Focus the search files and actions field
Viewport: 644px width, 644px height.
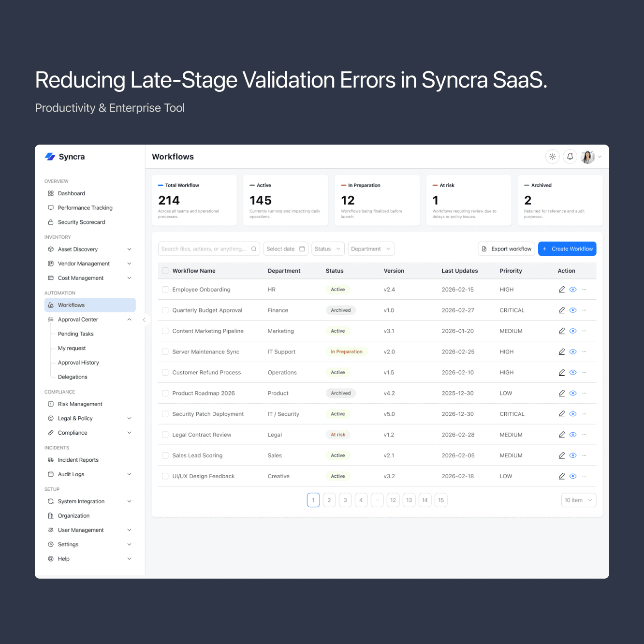click(209, 249)
